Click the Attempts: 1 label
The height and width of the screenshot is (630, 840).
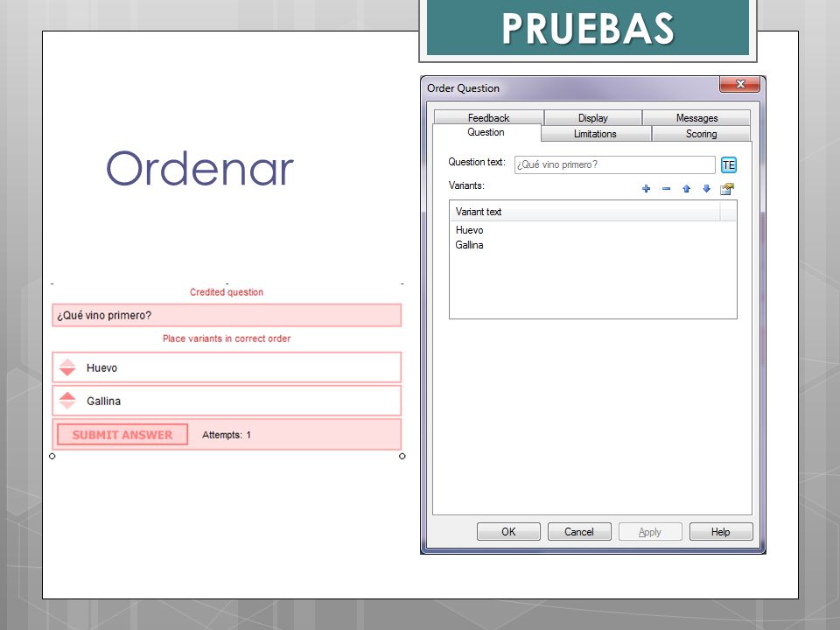pos(227,435)
